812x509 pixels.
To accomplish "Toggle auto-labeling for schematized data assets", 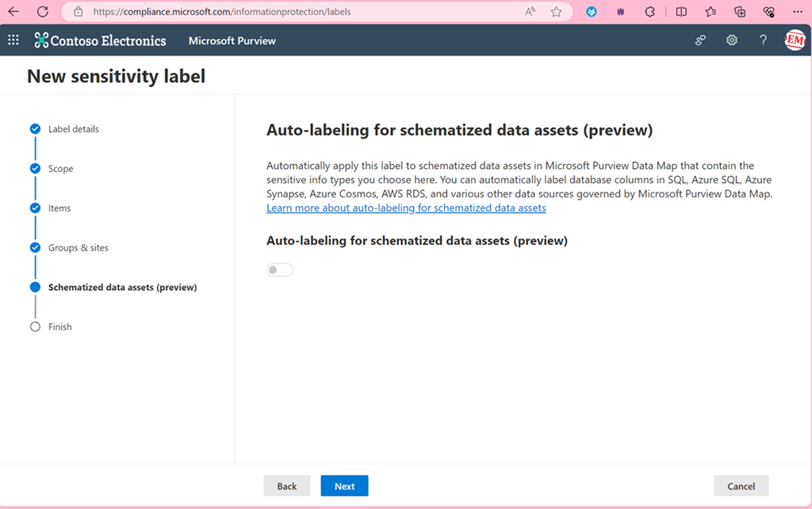I will click(280, 270).
